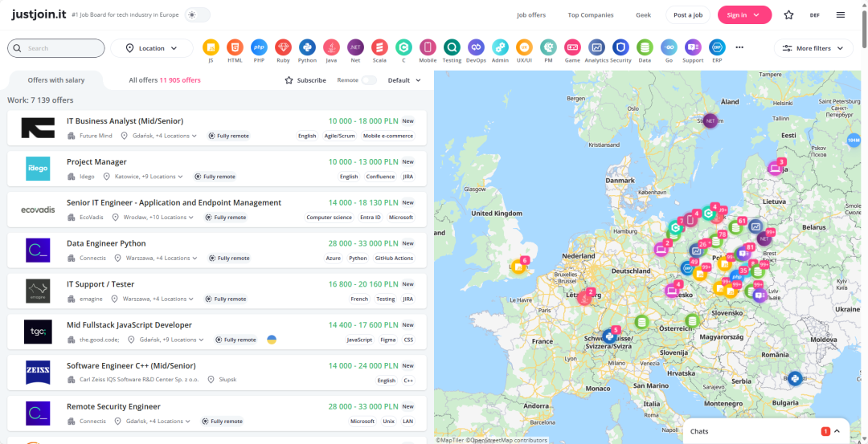The width and height of the screenshot is (868, 444).
Task: Filter offers by HTML category icon
Action: point(235,47)
